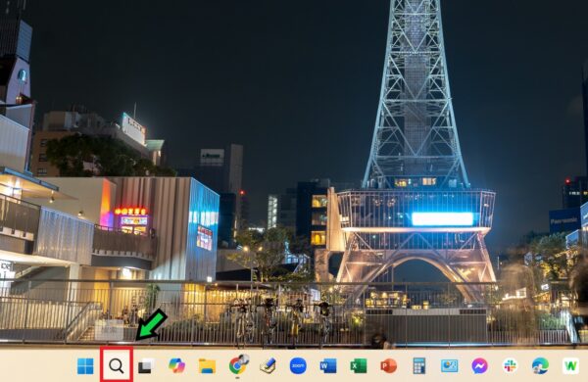Open Microsoft Word from taskbar
The image size is (588, 382).
[x=328, y=366]
